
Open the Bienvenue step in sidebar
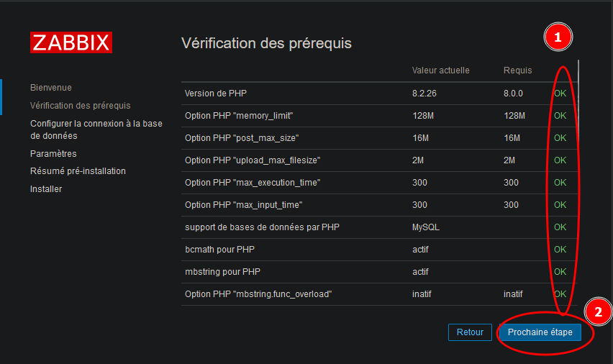point(51,88)
